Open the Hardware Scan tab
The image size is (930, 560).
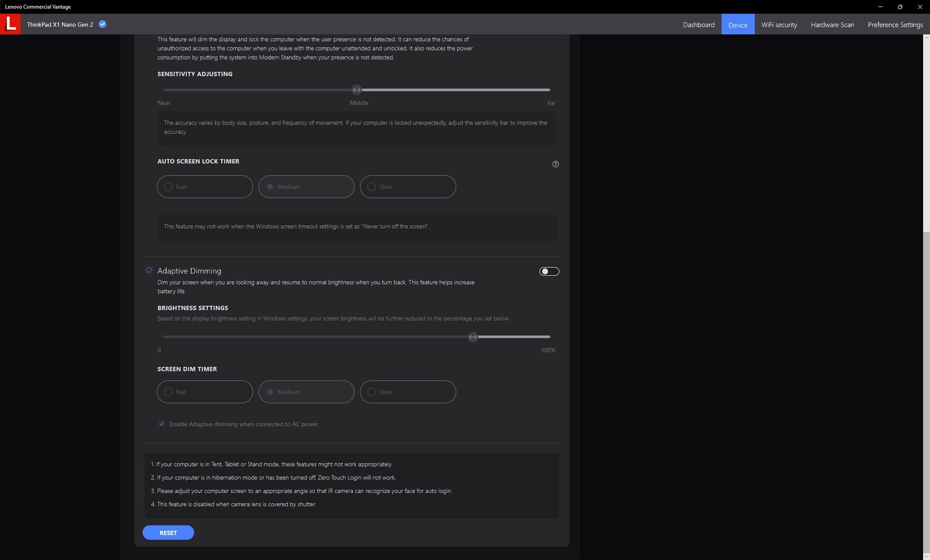[832, 25]
